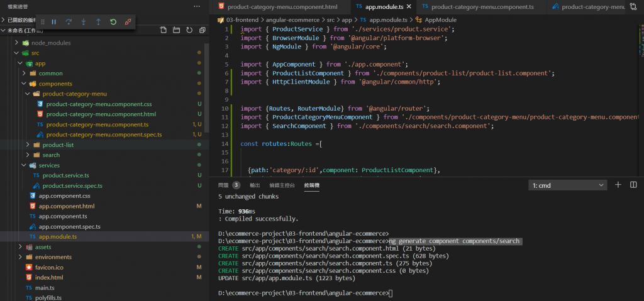Open product.service.ts file
Viewport: 644px width, 301px height.
tap(65, 175)
